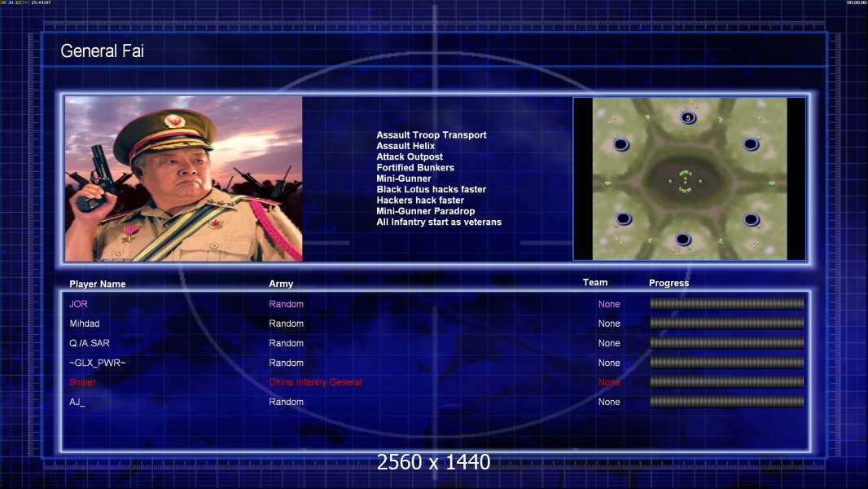The image size is (868, 489).
Task: Click the Assault Helix ability text
Action: click(406, 146)
